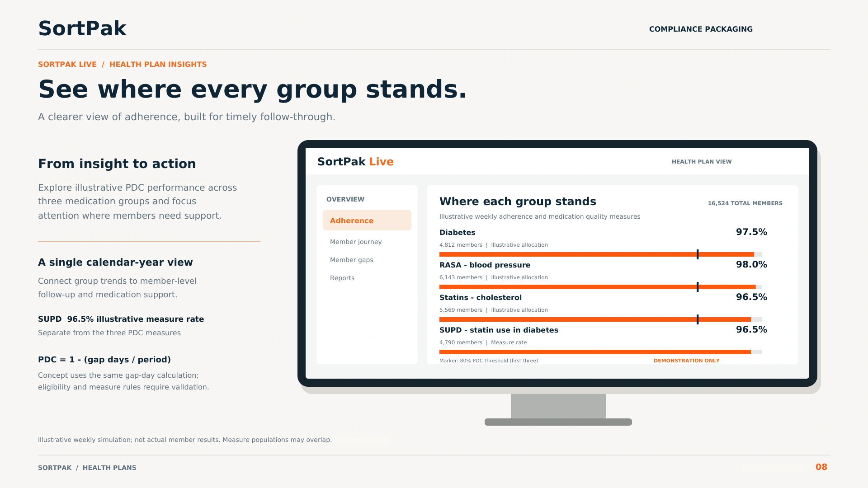The width and height of the screenshot is (868, 488).
Task: Click '4,812 members | Illustrative allocation' text
Action: tap(494, 245)
